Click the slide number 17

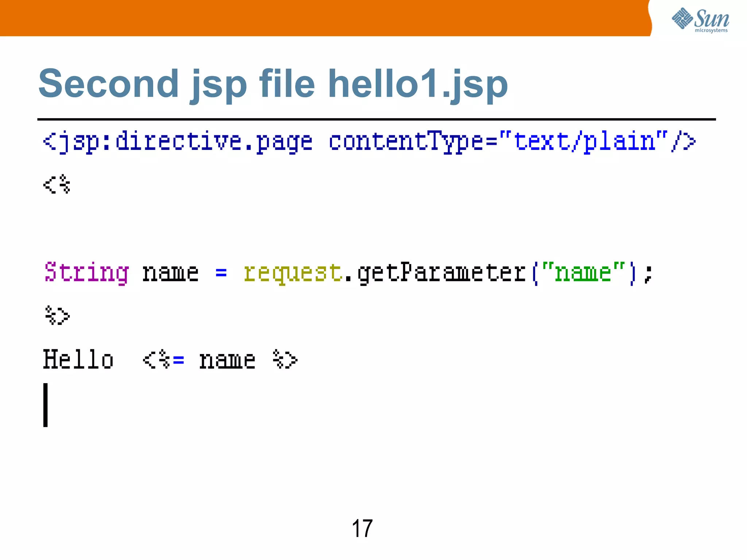(x=362, y=528)
